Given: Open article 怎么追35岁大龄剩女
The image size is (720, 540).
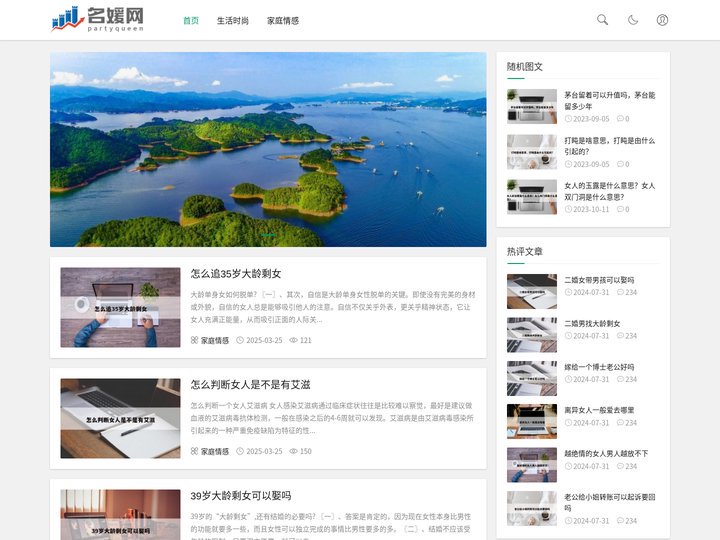Looking at the screenshot, I should 236,274.
